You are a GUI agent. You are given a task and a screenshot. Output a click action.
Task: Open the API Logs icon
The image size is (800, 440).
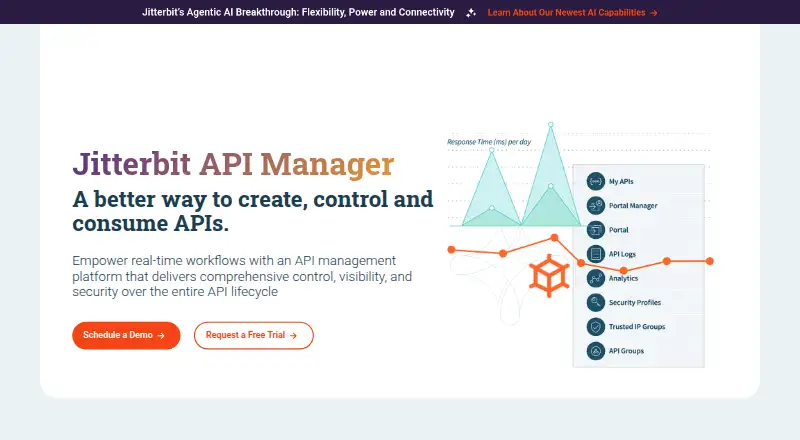(595, 254)
